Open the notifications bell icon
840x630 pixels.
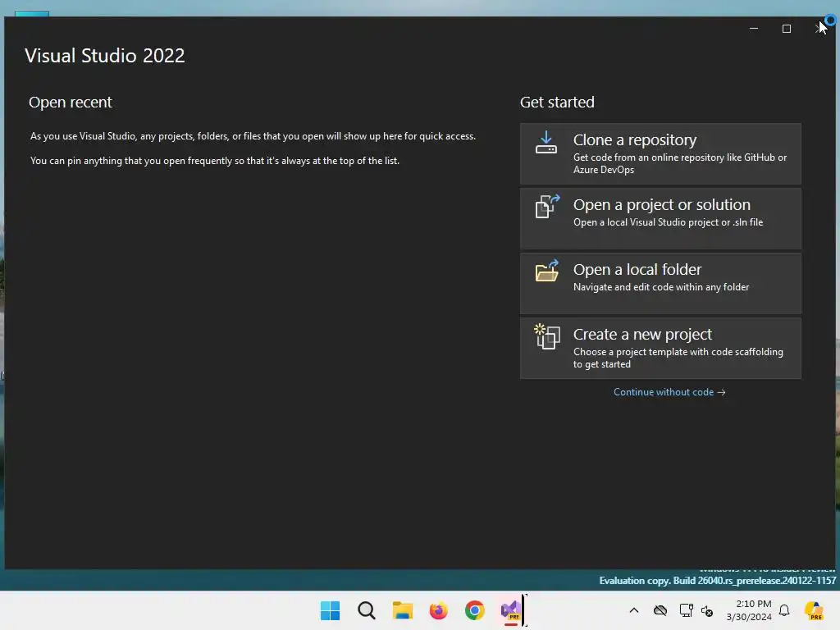tap(784, 610)
